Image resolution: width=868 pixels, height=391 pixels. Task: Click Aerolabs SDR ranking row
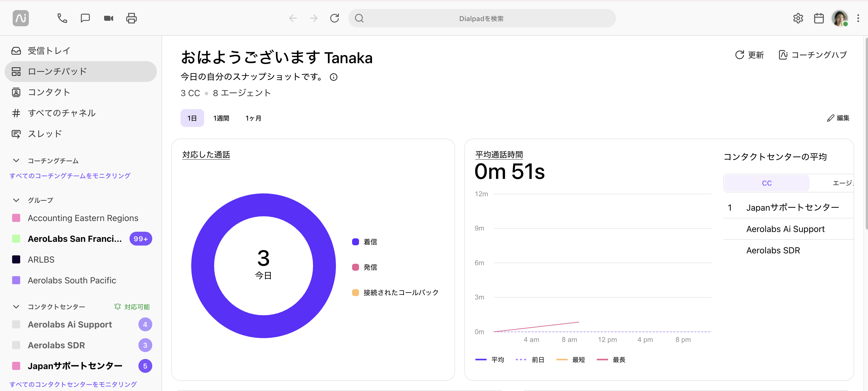788,250
